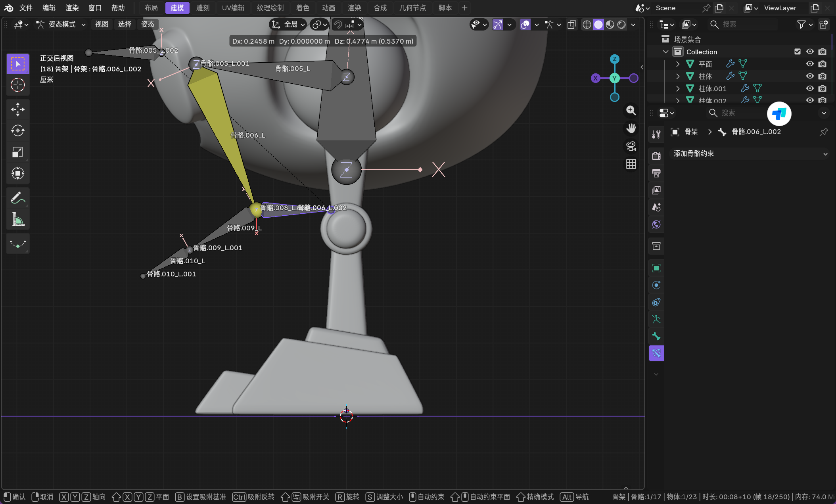Select the Rotate tool
The height and width of the screenshot is (504, 836).
(17, 130)
